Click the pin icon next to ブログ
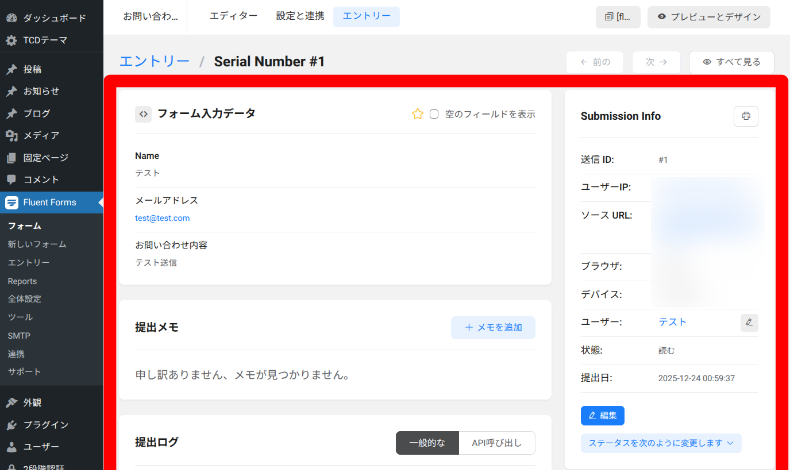Image resolution: width=790 pixels, height=470 pixels. point(12,114)
